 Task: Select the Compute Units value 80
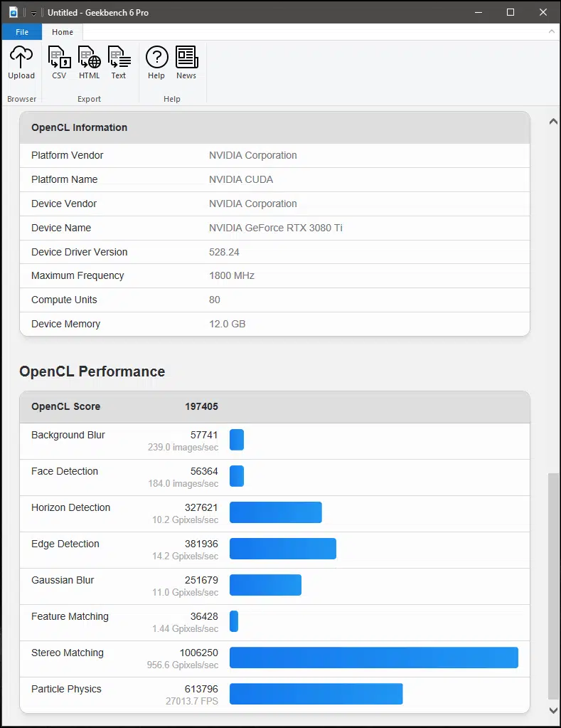pos(215,300)
